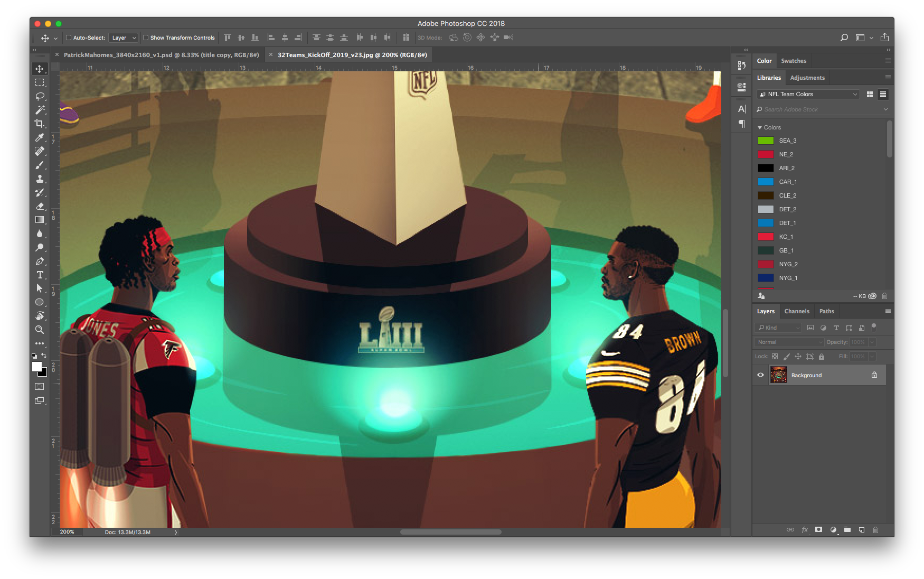924x579 pixels.
Task: Select the Pen tool
Action: [40, 261]
